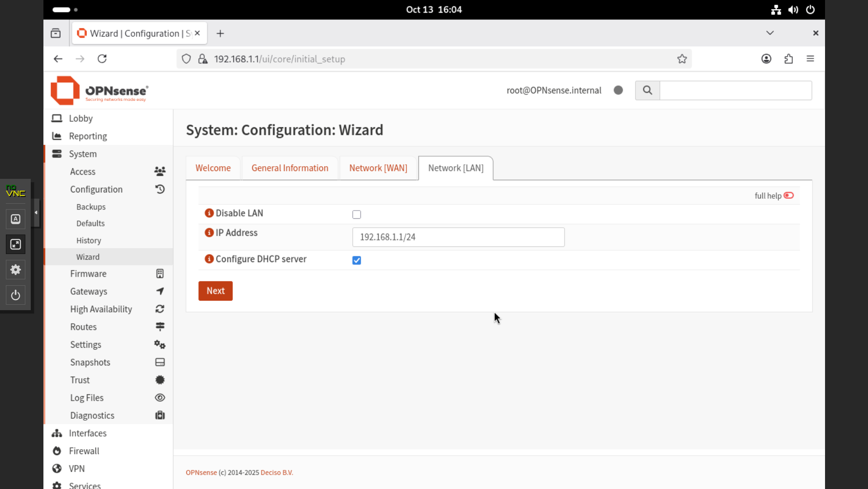Image resolution: width=868 pixels, height=489 pixels.
Task: Click the search magnifier icon in header
Action: [x=647, y=90]
